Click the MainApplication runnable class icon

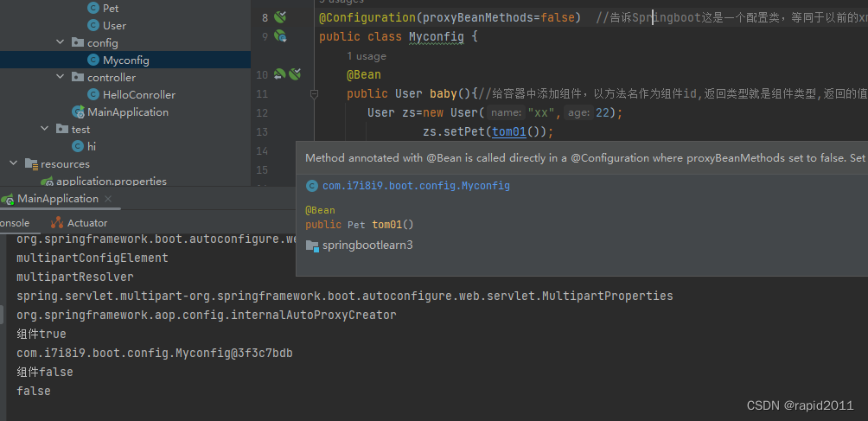click(x=78, y=112)
